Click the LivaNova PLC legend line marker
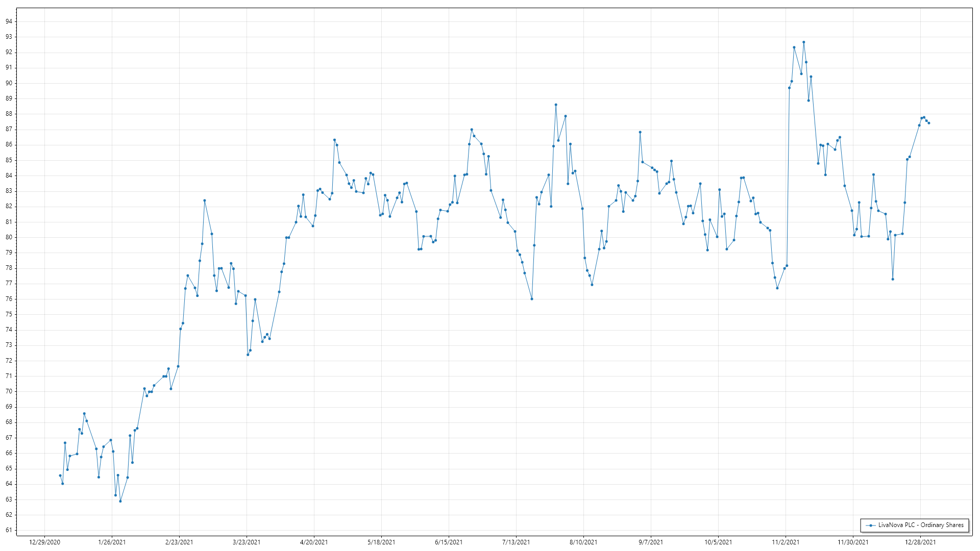This screenshot has height=551, width=980. [871, 525]
